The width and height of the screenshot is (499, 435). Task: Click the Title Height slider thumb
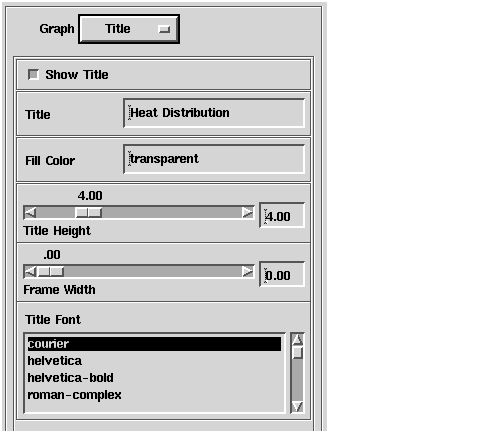click(89, 212)
